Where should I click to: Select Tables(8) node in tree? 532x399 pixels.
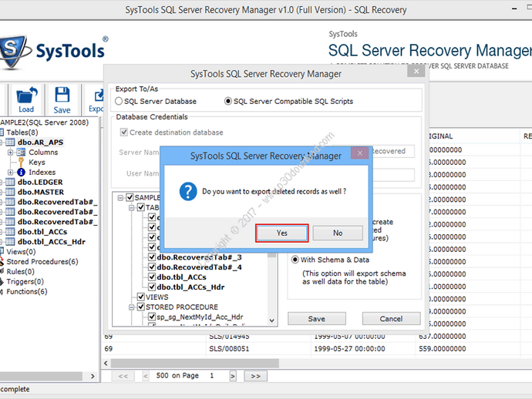click(x=22, y=132)
